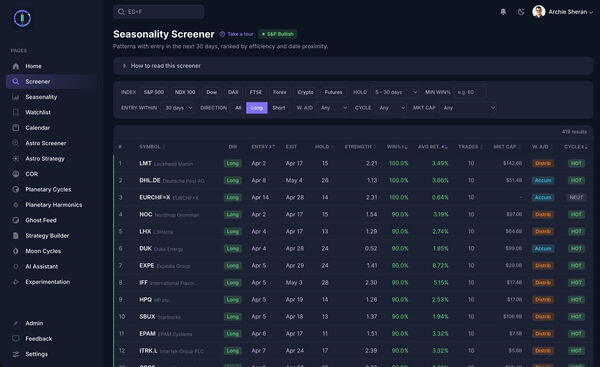This screenshot has width=600, height=367.
Task: Expand How to read this screener
Action: pyautogui.click(x=353, y=66)
